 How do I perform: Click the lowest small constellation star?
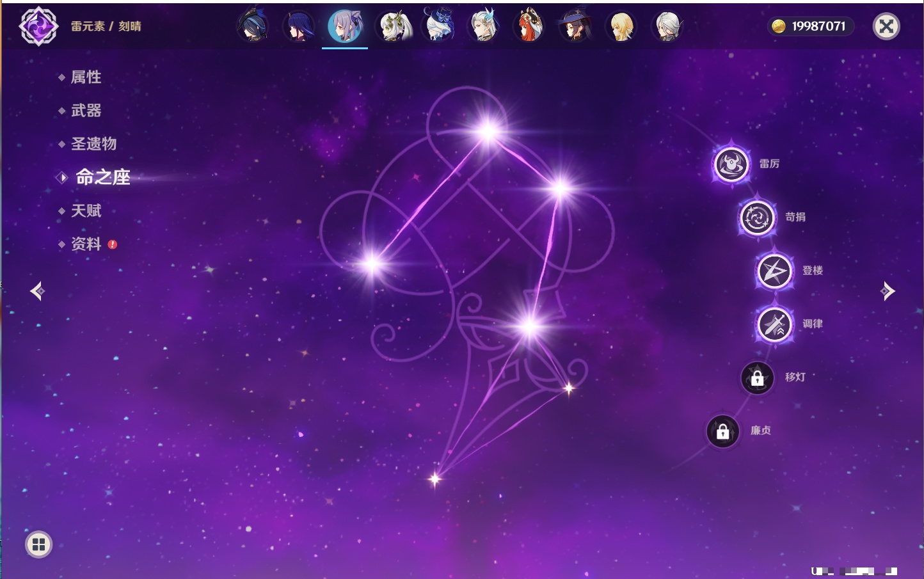[435, 479]
